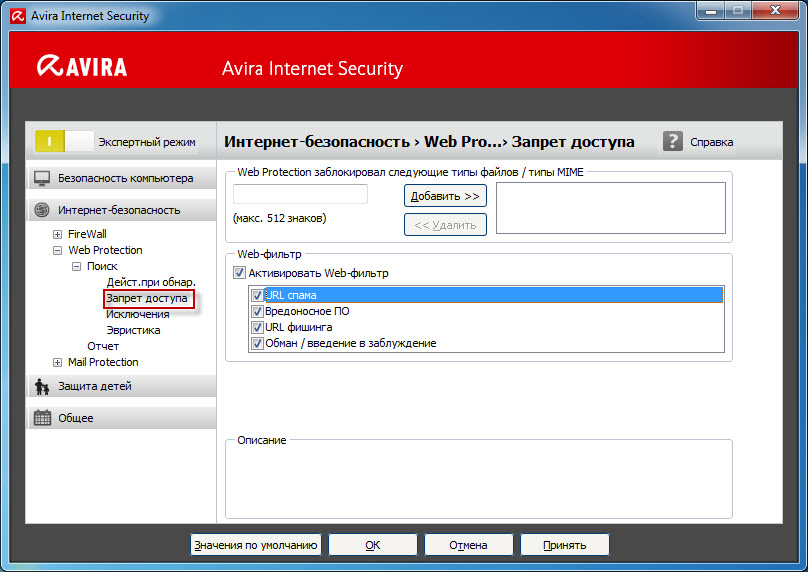Expand the Mail Protection tree node
This screenshot has height=572, width=808.
coord(57,362)
